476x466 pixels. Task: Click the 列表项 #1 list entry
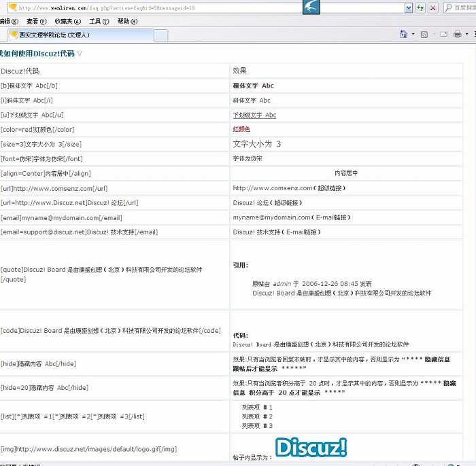257,407
